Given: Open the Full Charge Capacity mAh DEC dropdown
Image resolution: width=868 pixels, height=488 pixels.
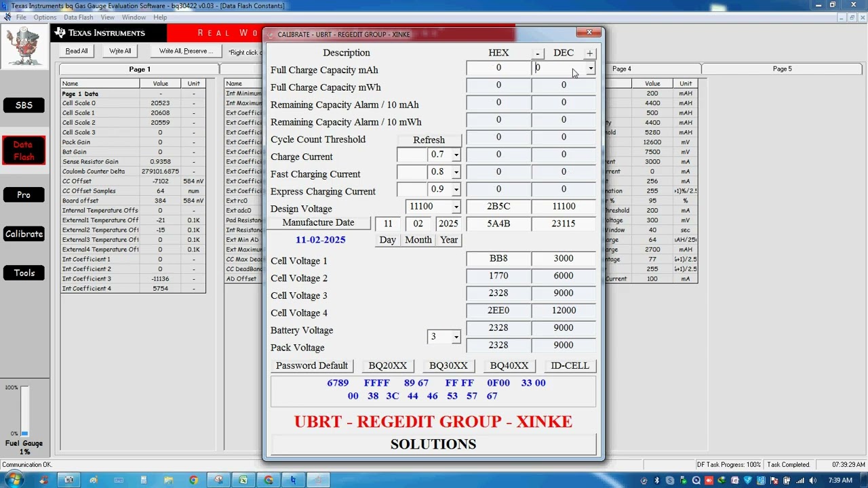Looking at the screenshot, I should tap(591, 68).
